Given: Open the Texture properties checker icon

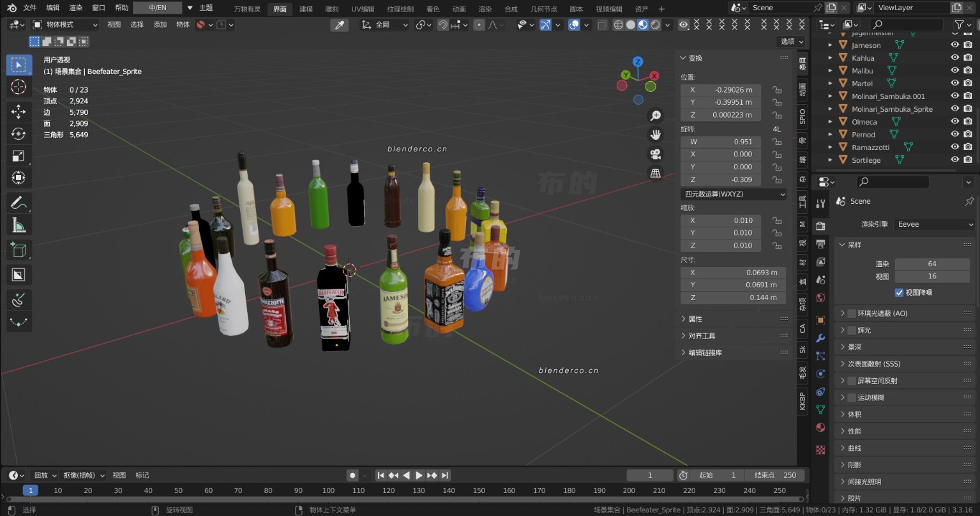Looking at the screenshot, I should pyautogui.click(x=821, y=450).
